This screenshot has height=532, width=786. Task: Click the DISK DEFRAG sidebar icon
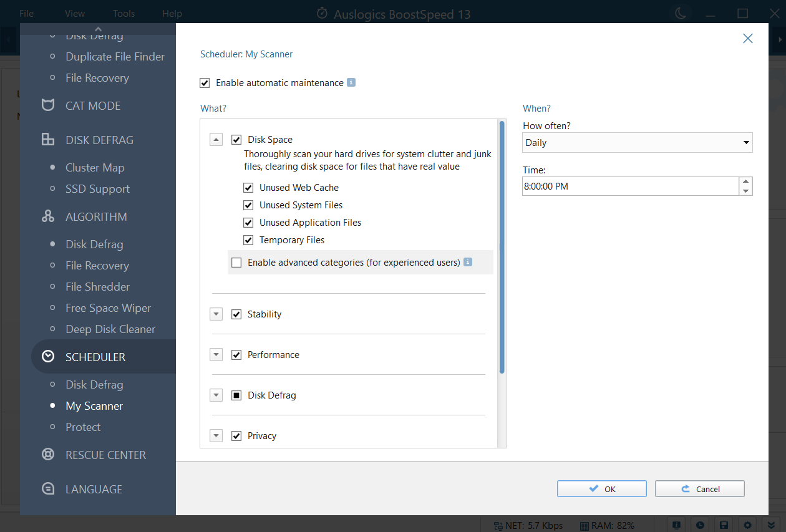48,140
